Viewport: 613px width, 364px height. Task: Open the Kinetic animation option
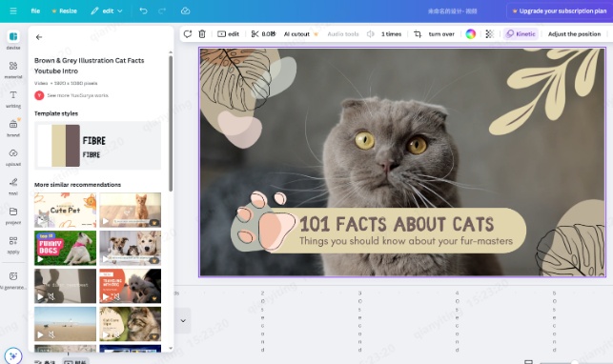521,34
